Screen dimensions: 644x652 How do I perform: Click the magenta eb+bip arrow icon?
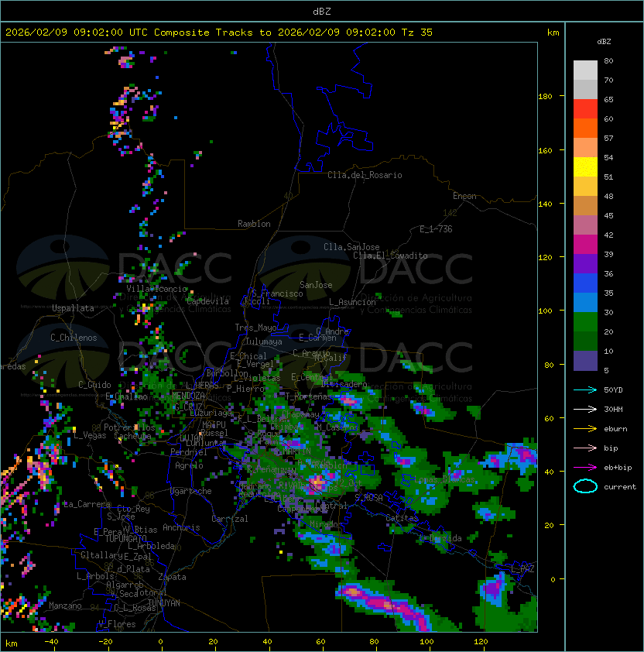coord(585,467)
